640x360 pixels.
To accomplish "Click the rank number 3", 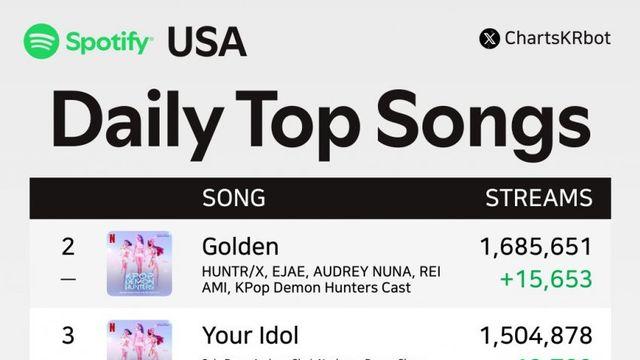I will [x=68, y=336].
